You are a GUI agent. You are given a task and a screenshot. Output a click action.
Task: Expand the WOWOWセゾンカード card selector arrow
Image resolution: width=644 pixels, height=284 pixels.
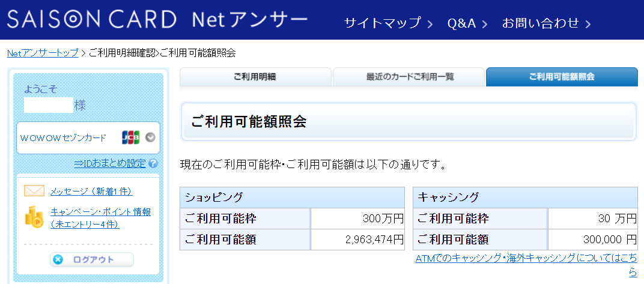coord(150,137)
